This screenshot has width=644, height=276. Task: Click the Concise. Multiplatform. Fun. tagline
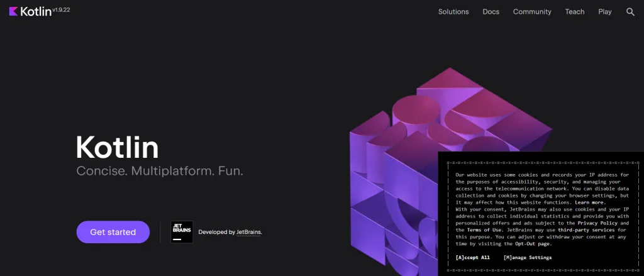pyautogui.click(x=160, y=171)
